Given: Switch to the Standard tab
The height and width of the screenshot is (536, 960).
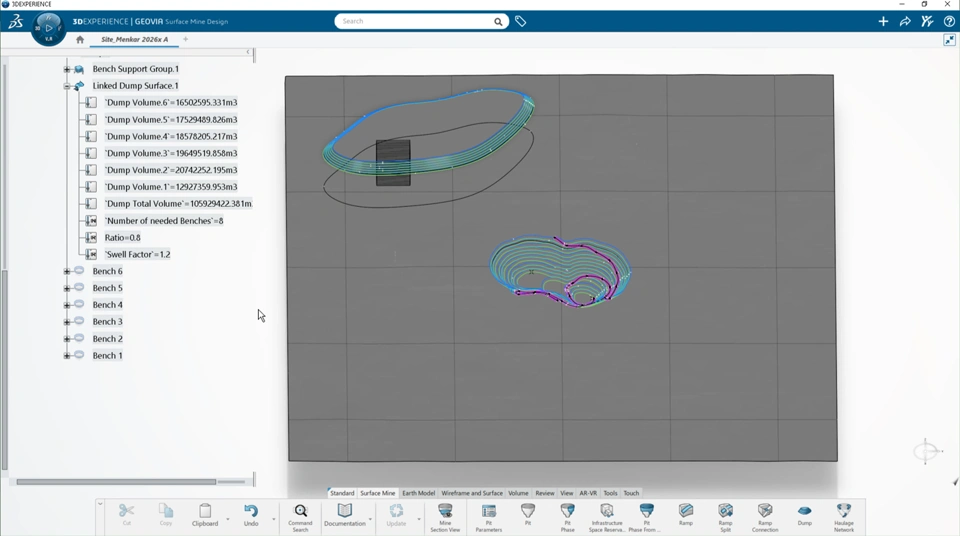Looking at the screenshot, I should tap(342, 493).
